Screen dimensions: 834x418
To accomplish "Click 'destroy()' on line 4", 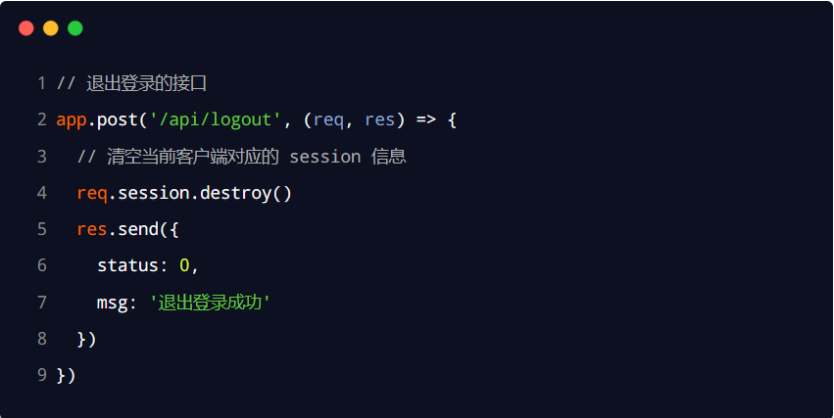I will [x=246, y=193].
